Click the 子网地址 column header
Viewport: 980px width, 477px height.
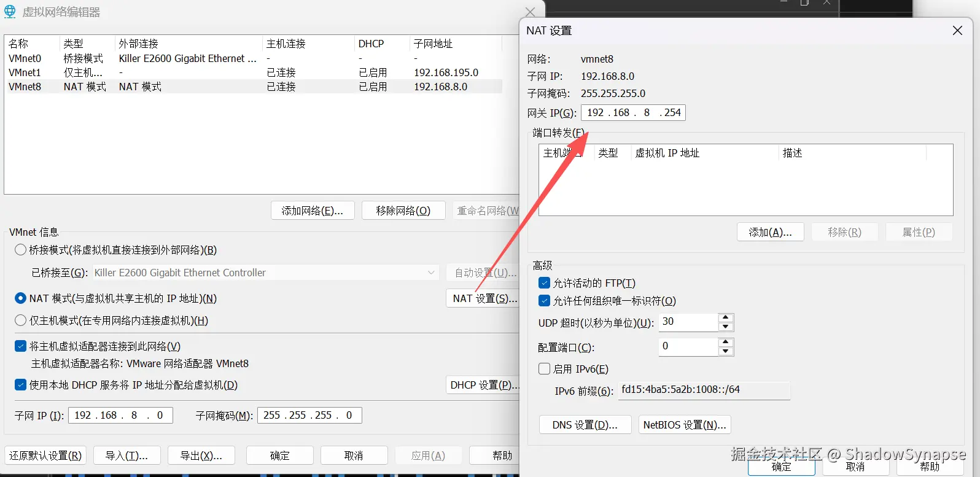coord(456,44)
